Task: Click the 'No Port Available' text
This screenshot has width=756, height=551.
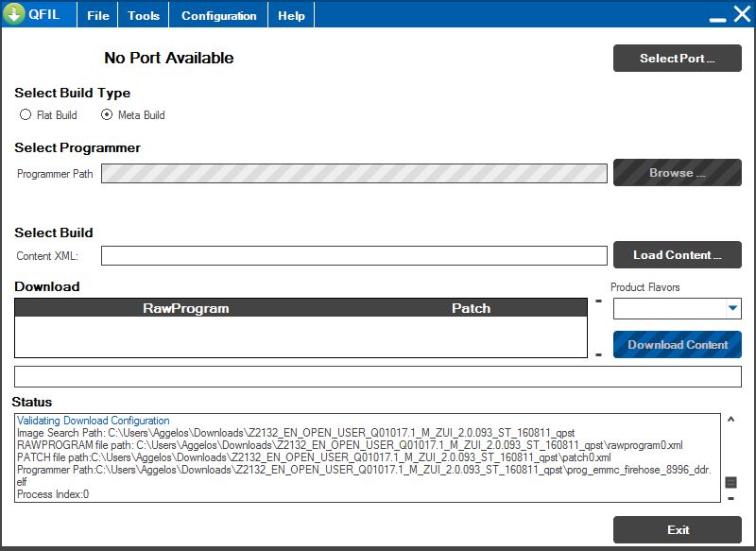Action: [169, 58]
